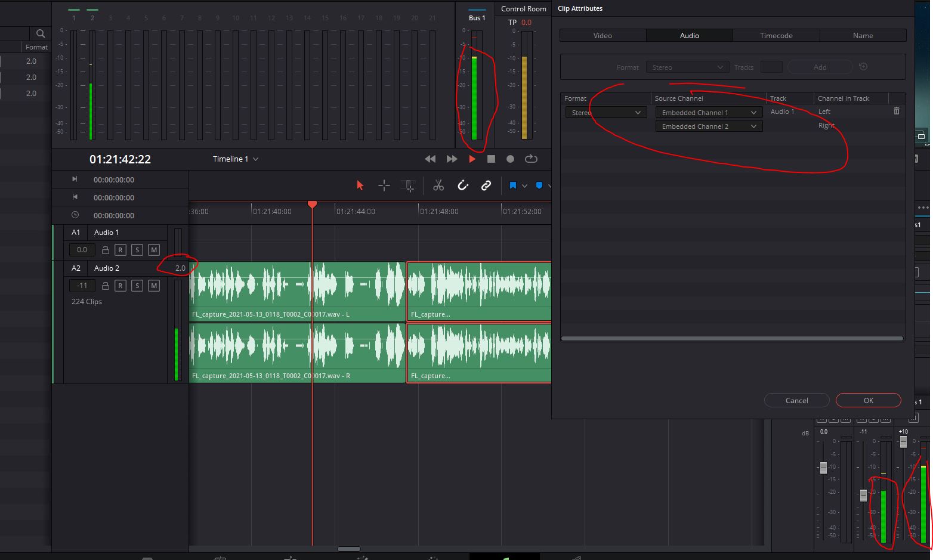Click the Tracks count input field
Viewport: 933px width, 560px height.
pyautogui.click(x=771, y=67)
